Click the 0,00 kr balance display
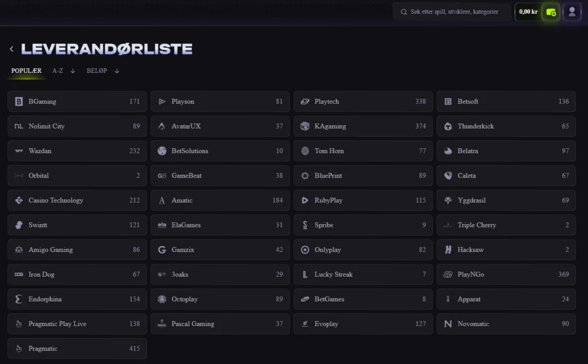The height and width of the screenshot is (364, 588). pos(528,12)
